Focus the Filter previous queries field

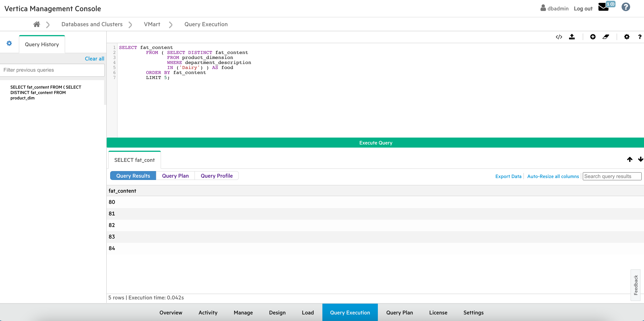pyautogui.click(x=52, y=70)
